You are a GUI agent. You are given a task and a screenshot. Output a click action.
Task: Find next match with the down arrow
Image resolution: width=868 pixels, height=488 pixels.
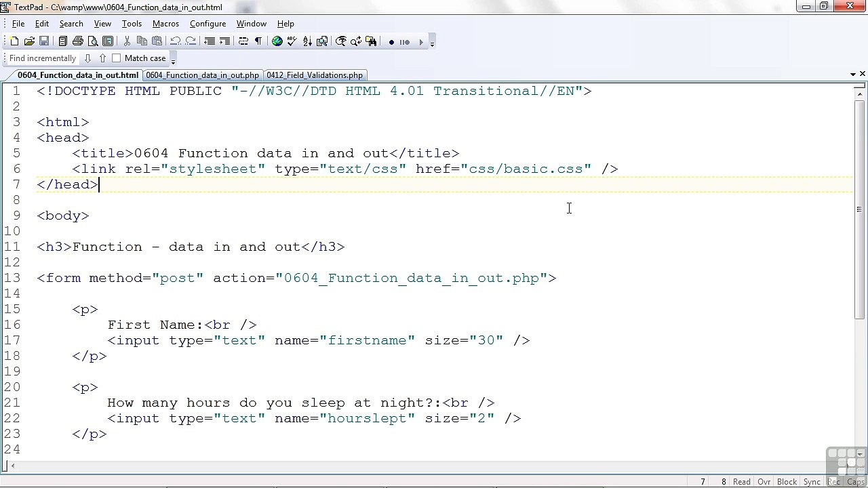coord(87,58)
